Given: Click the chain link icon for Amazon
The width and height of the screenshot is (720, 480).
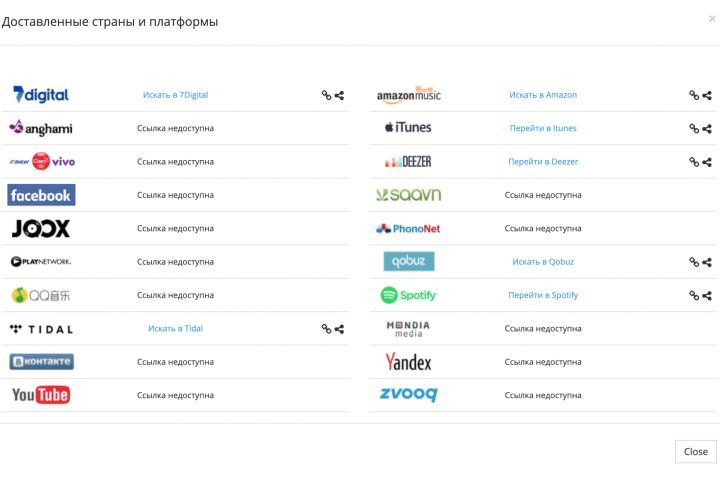Looking at the screenshot, I should tap(694, 96).
